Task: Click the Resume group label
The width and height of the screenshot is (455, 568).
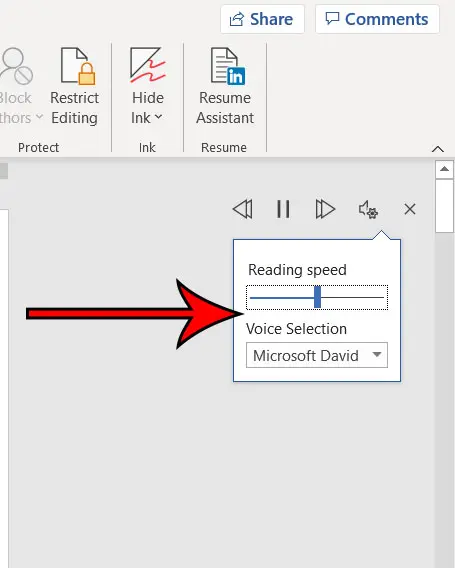Action: (x=224, y=148)
